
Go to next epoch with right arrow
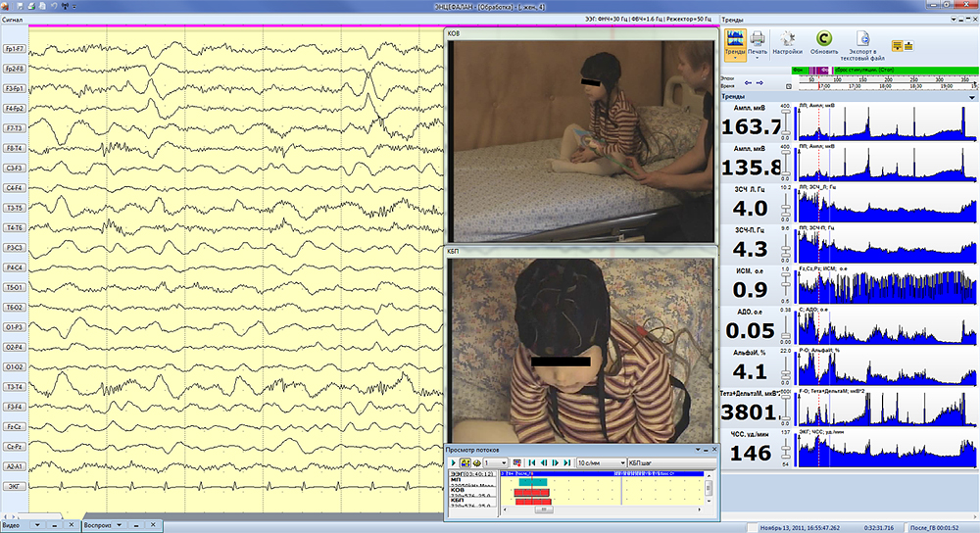(760, 82)
